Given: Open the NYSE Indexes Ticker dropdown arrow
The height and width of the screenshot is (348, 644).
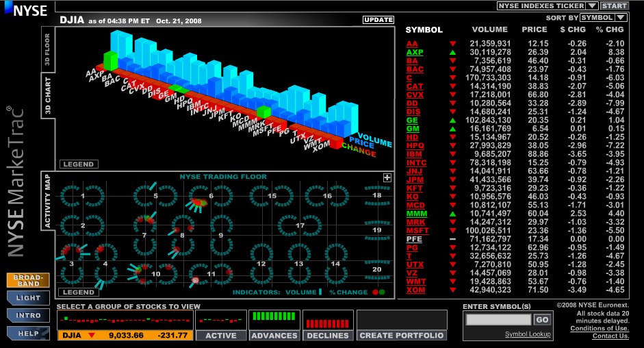Looking at the screenshot, I should point(592,5).
